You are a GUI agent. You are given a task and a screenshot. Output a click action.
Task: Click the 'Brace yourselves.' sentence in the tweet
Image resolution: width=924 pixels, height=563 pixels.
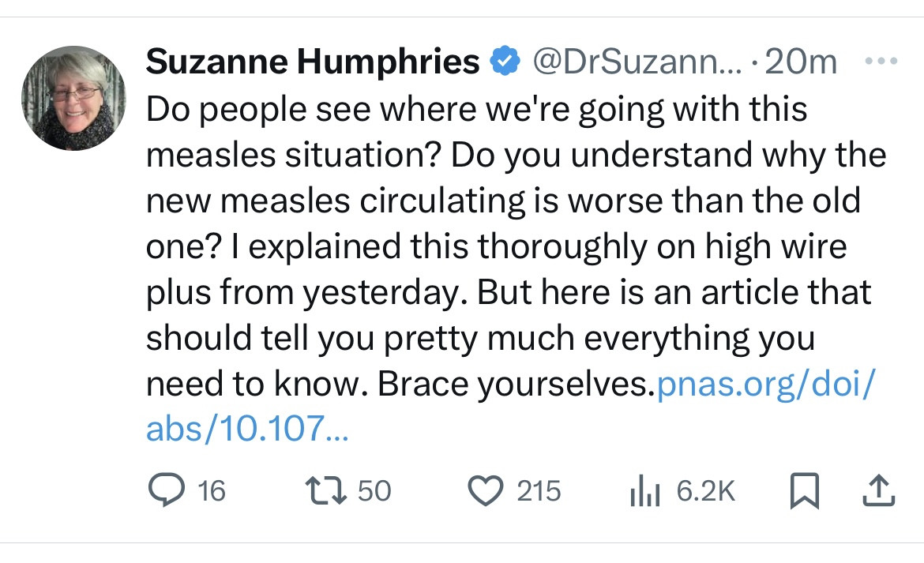point(516,384)
